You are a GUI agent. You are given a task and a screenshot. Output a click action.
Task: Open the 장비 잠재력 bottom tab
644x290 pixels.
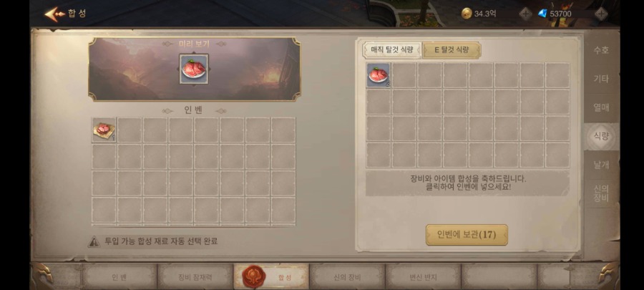click(195, 277)
